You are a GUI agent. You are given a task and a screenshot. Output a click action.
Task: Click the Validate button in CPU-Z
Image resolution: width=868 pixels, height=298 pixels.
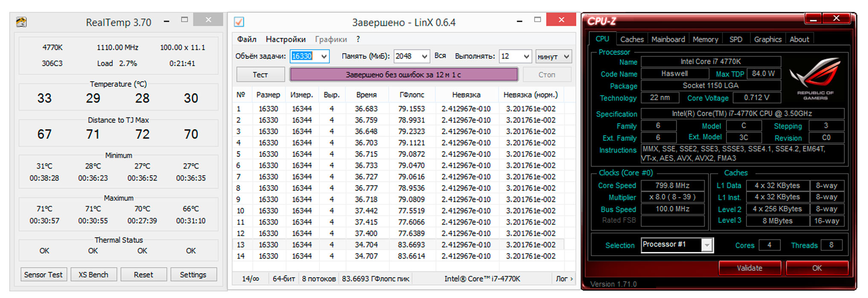tap(749, 268)
